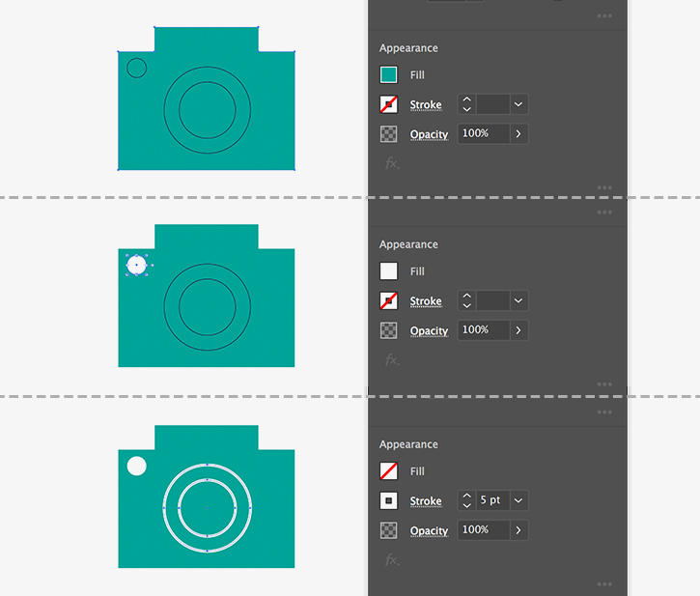Open stroke weight dropdown in top panel

coord(518,104)
